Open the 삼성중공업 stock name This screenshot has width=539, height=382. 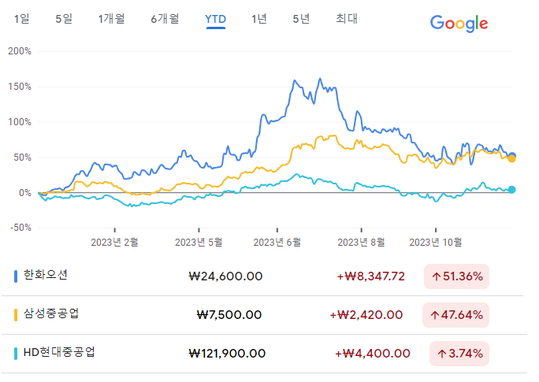pyautogui.click(x=51, y=314)
